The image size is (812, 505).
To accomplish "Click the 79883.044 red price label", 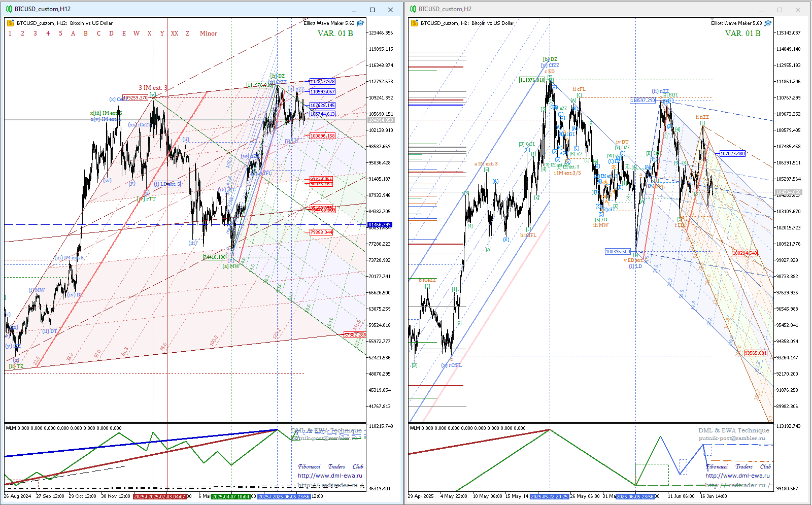I will coord(321,232).
